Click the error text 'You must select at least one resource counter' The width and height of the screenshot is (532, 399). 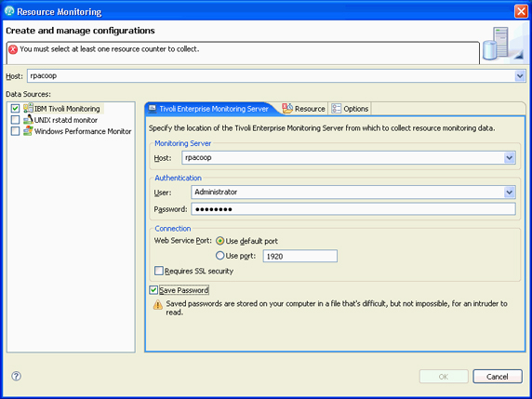[x=109, y=49]
